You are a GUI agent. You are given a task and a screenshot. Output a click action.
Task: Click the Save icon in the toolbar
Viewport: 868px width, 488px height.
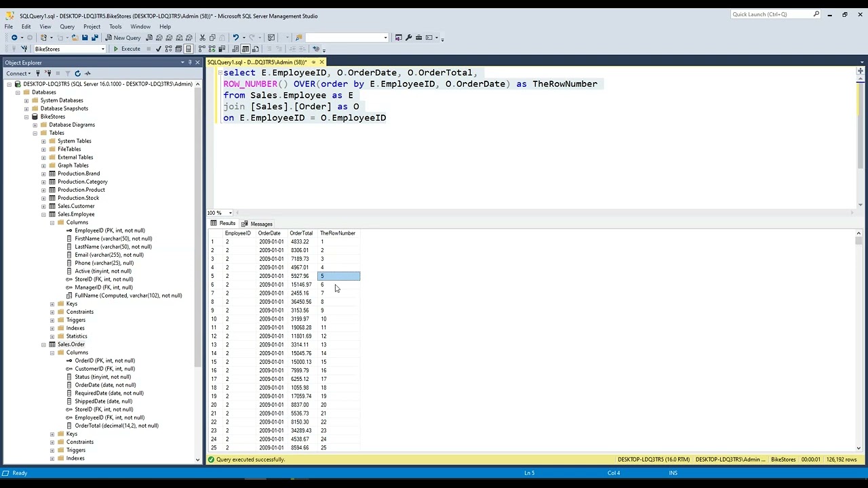click(x=85, y=37)
